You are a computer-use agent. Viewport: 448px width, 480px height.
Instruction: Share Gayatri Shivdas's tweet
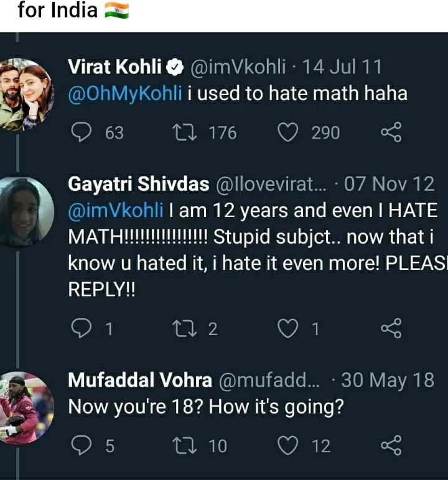pos(391,328)
